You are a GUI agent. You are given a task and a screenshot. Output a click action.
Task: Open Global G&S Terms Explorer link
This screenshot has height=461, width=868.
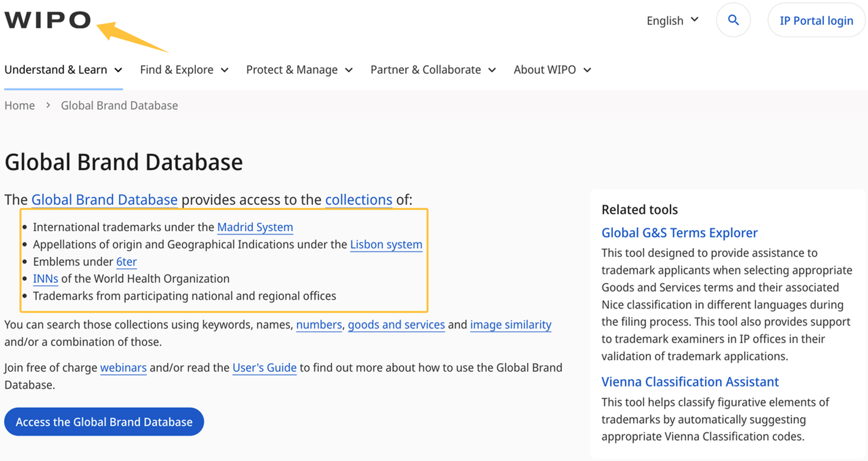point(679,233)
